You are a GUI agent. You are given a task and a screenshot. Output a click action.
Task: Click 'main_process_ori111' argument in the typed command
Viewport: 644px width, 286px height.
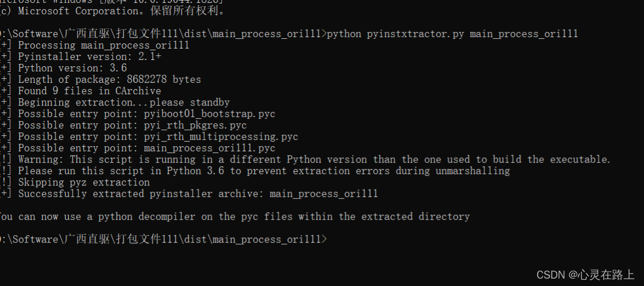[x=523, y=34]
